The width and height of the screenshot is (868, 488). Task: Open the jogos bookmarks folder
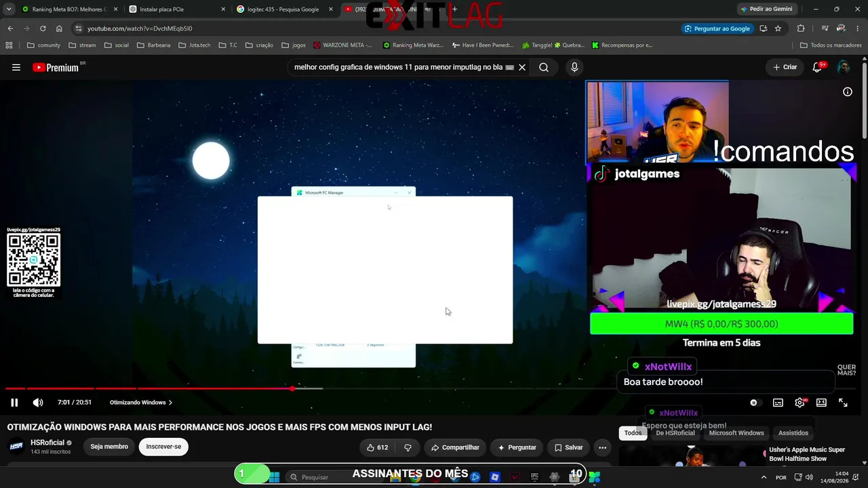click(293, 45)
